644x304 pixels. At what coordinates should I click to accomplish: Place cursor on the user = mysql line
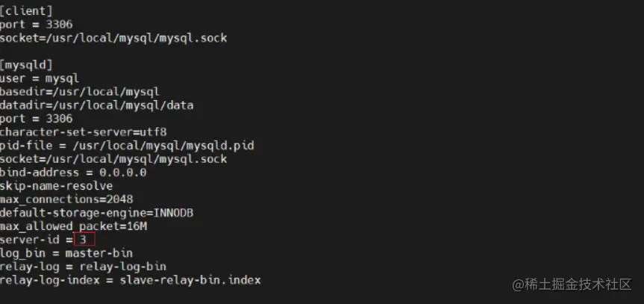[40, 78]
